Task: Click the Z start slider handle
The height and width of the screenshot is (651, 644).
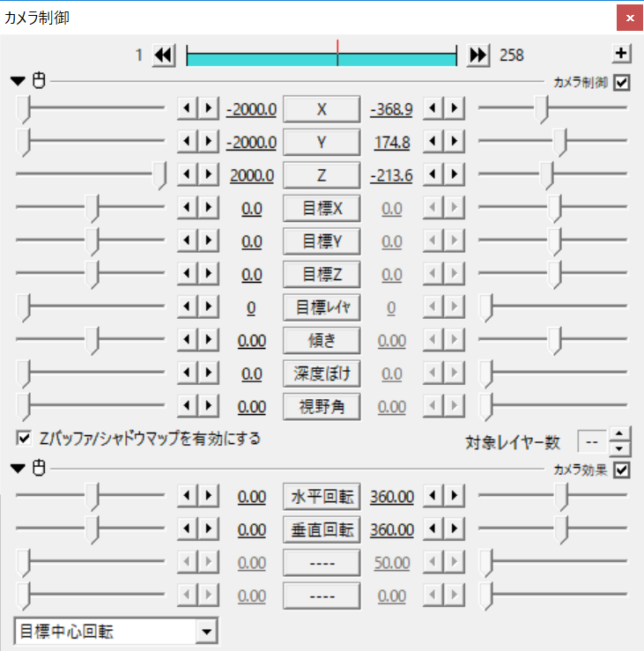Action: pos(159,175)
